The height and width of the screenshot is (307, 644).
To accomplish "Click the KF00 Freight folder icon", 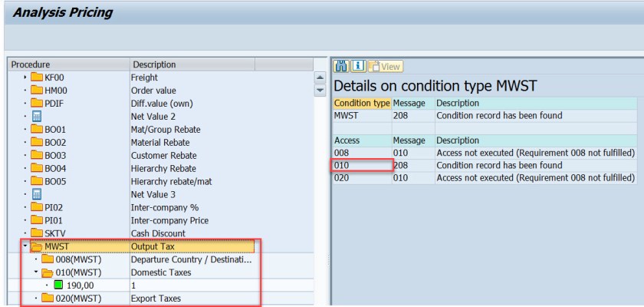I will [37, 78].
